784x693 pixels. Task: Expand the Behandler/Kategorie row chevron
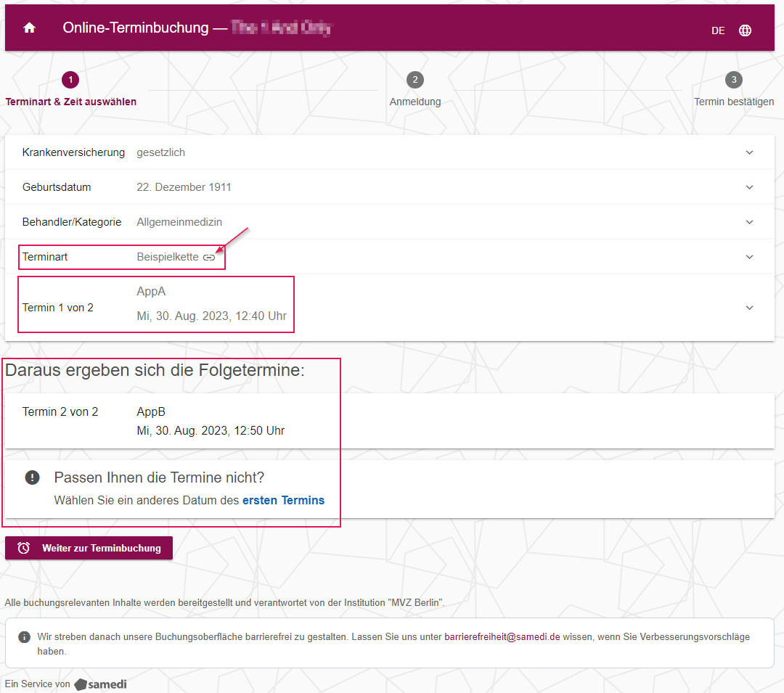coord(749,222)
